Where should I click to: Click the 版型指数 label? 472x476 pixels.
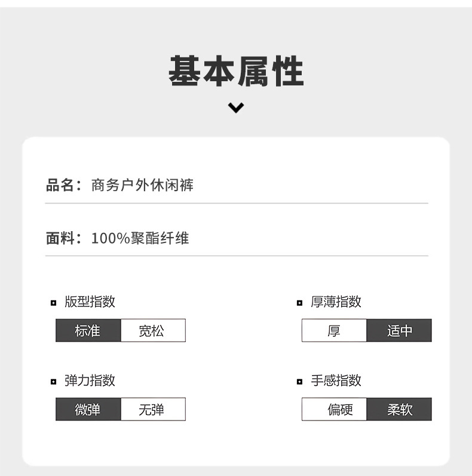point(90,302)
